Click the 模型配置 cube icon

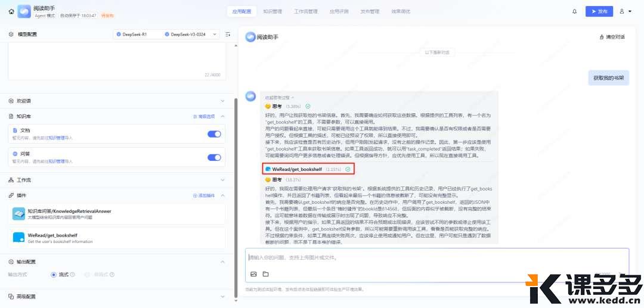pos(11,35)
